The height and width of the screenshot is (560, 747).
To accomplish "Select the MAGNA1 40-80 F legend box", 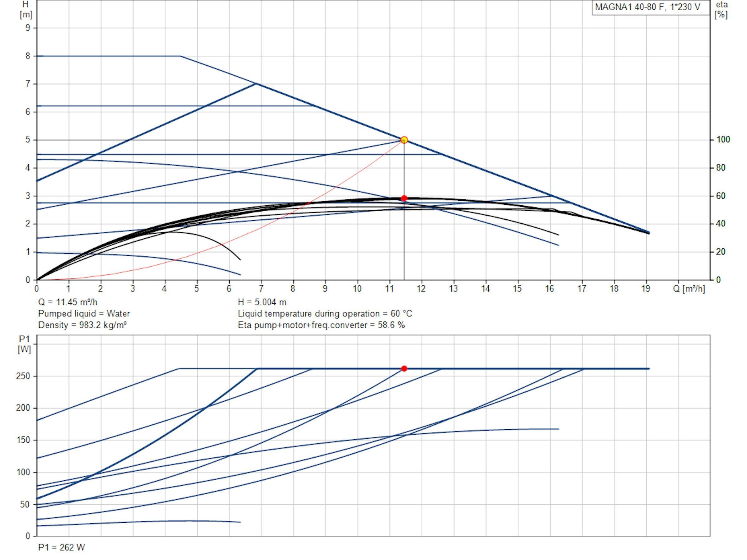I will [x=651, y=7].
